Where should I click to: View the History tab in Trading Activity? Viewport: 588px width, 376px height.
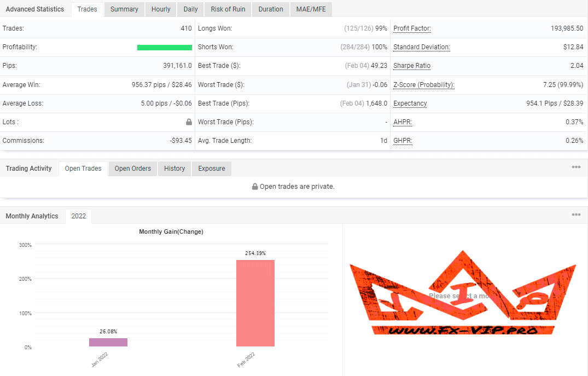174,169
